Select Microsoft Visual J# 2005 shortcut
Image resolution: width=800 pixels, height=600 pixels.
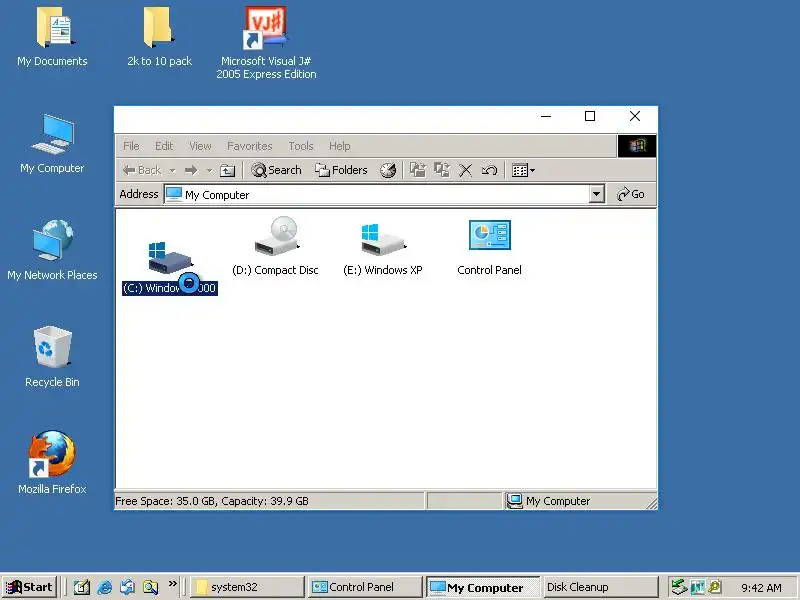[266, 43]
